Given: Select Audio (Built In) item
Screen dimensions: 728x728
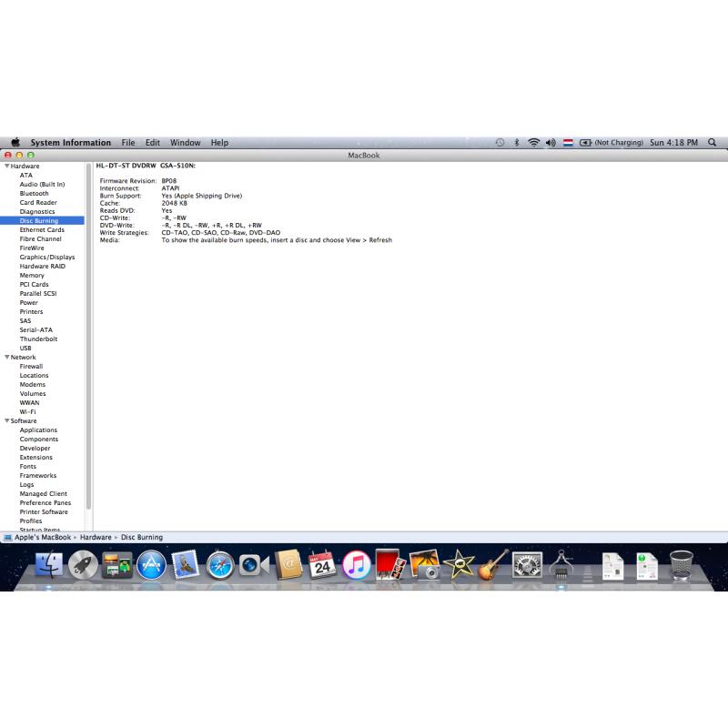Looking at the screenshot, I should click(42, 185).
